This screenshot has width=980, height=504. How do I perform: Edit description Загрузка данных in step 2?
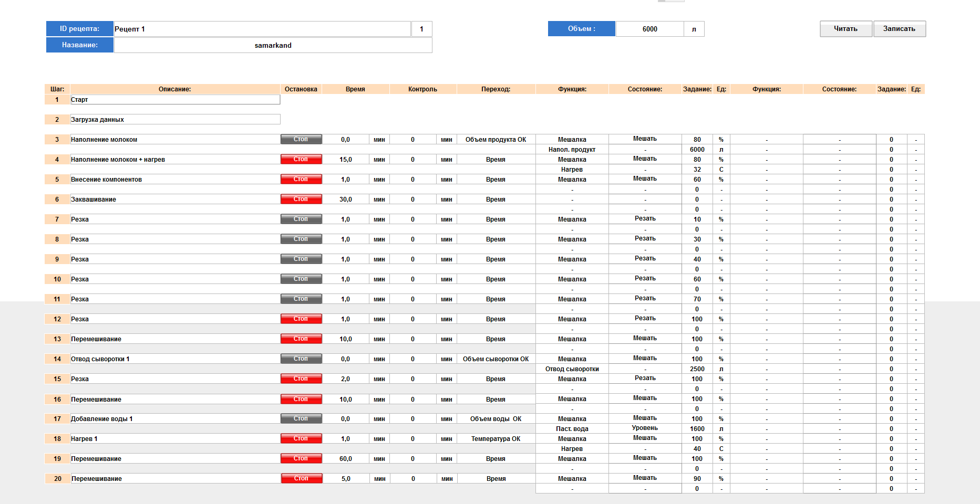tap(175, 120)
